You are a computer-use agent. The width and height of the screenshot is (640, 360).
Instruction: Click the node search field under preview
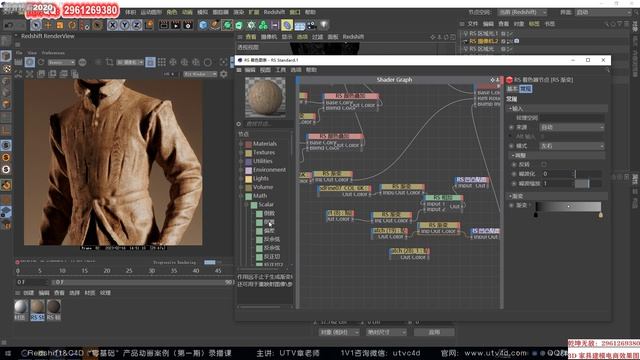(268, 124)
